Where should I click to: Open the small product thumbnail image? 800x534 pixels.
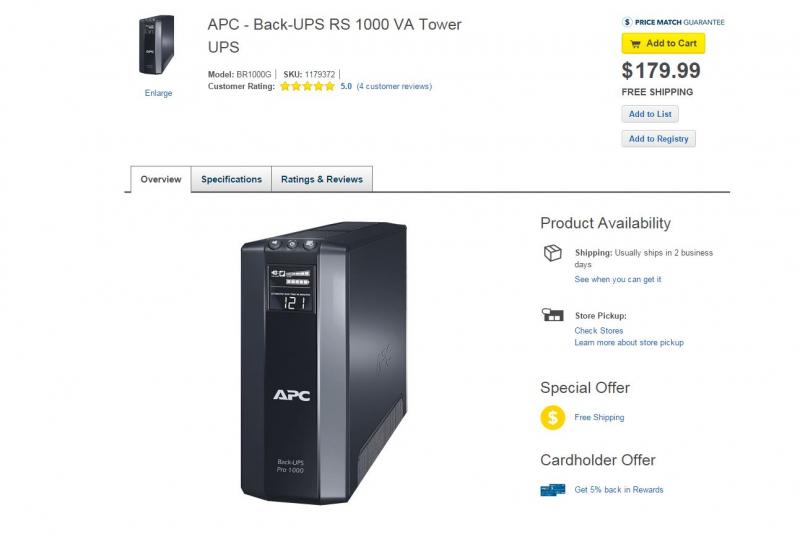157,44
